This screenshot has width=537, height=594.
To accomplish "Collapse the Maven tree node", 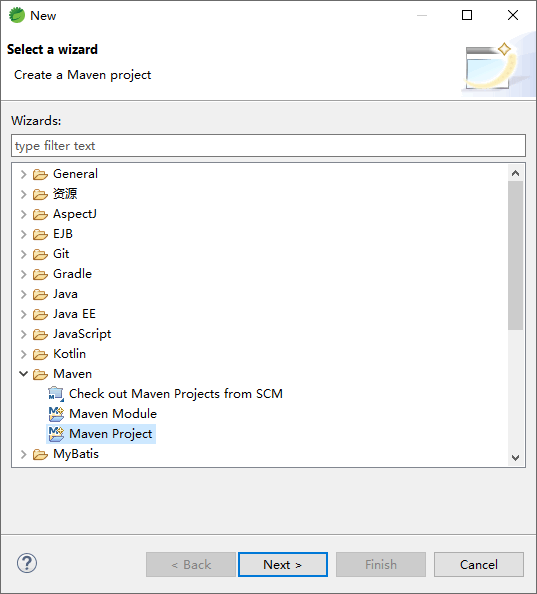I will point(23,374).
